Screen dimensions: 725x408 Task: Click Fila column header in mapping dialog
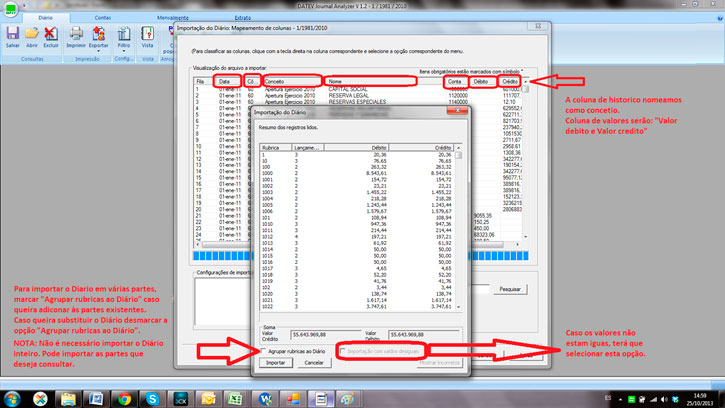click(203, 81)
